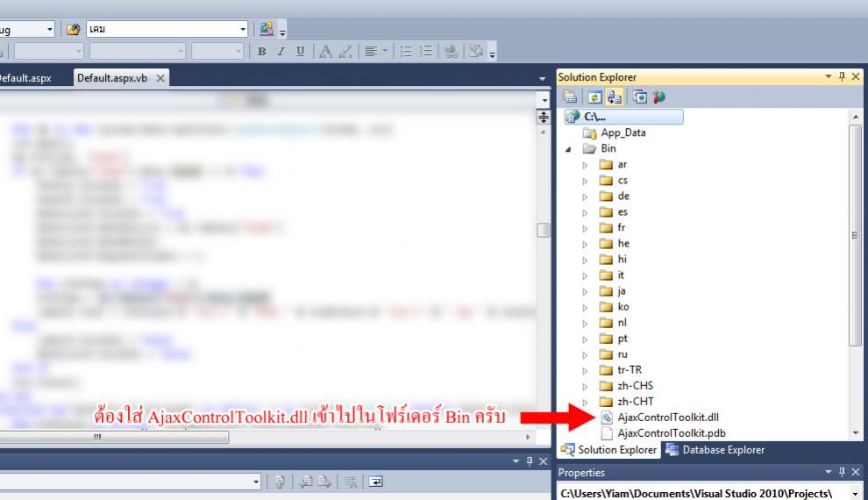Click the Background Color highlighter icon
The width and height of the screenshot is (868, 500).
coord(345,52)
